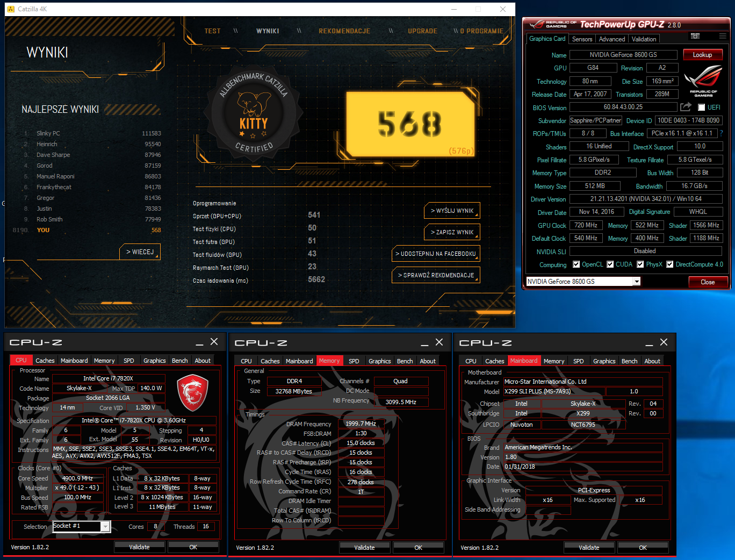This screenshot has height=560, width=735.
Task: Open Bench tab in CPU-Z Memory window
Action: pyautogui.click(x=405, y=361)
